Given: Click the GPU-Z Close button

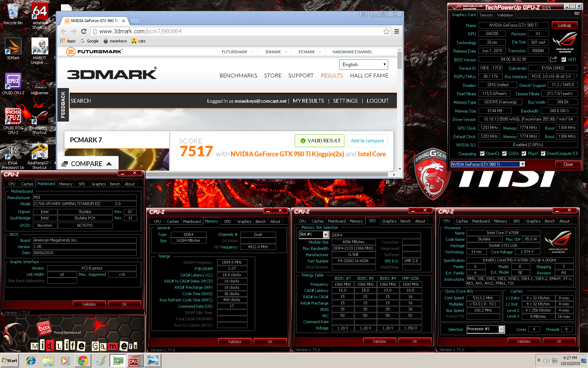Looking at the screenshot, I should [x=568, y=164].
